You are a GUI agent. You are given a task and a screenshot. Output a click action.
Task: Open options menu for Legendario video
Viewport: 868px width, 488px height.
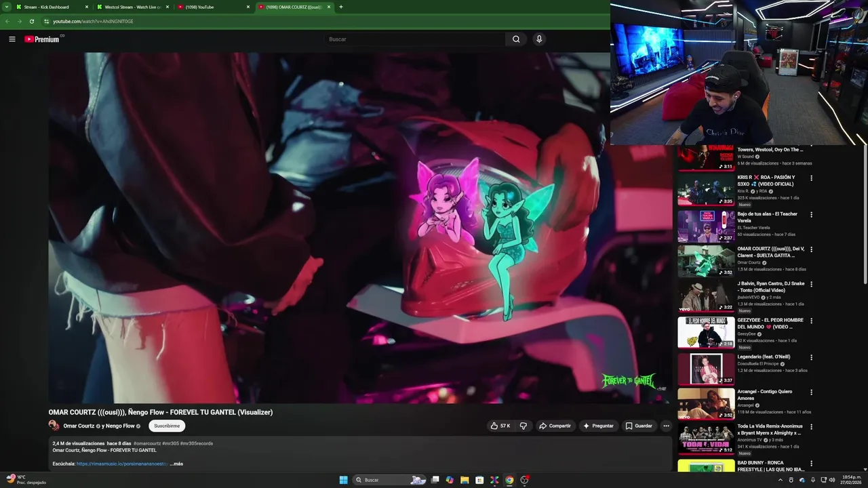(x=811, y=357)
